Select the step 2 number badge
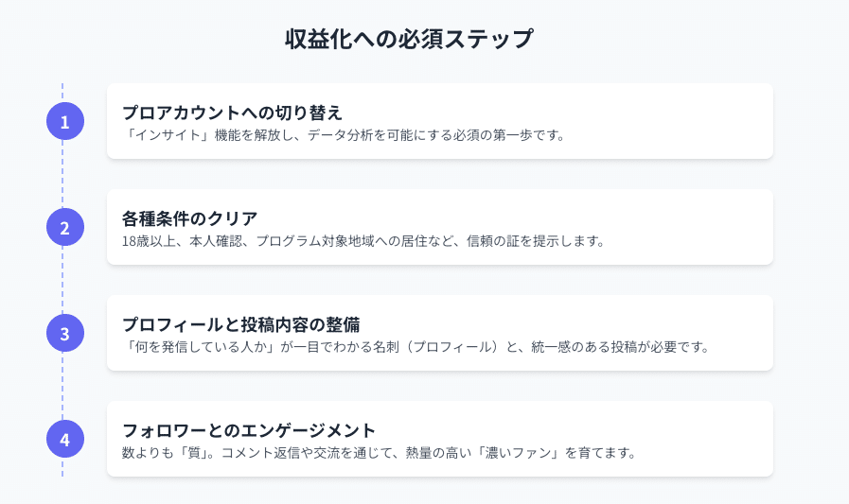Viewport: 849px width, 504px height. click(64, 227)
